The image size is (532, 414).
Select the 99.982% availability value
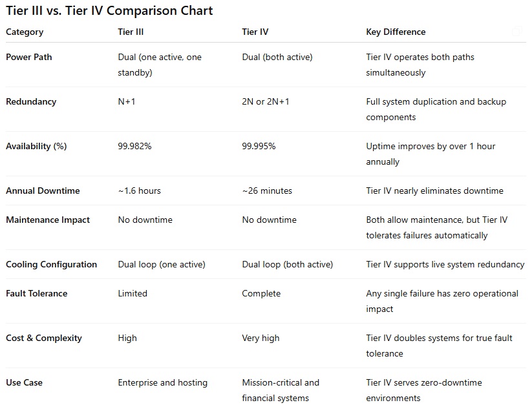134,146
